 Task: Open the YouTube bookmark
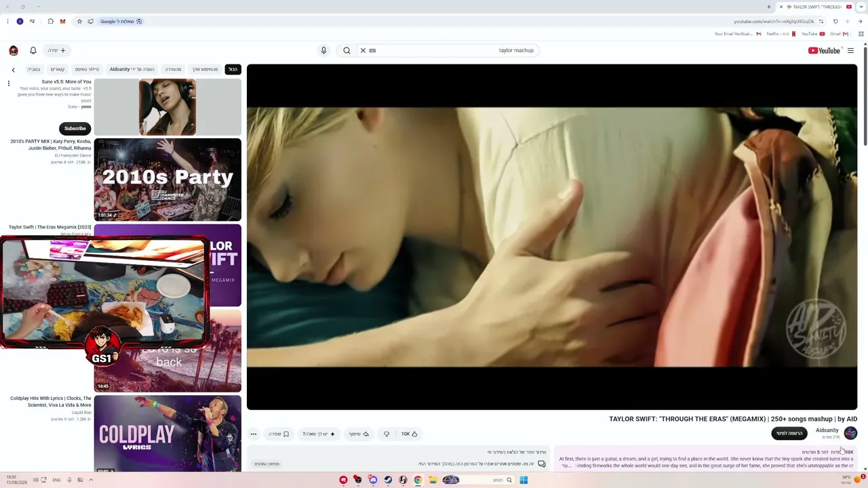click(x=812, y=34)
